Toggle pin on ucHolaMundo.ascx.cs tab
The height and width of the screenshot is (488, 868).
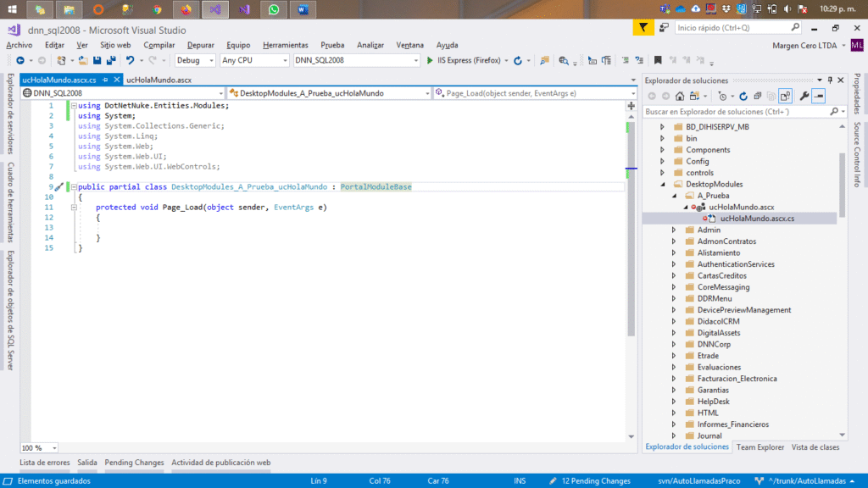pyautogui.click(x=105, y=80)
